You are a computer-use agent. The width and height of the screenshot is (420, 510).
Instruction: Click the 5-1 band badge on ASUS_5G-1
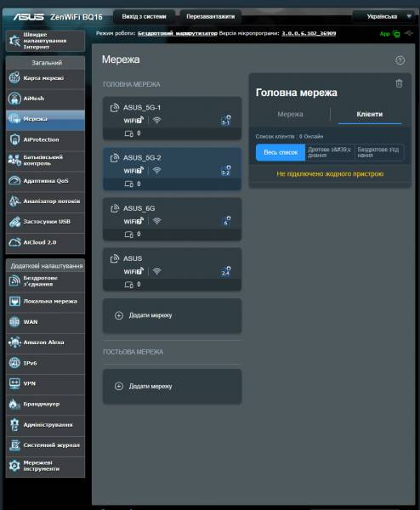pyautogui.click(x=226, y=121)
